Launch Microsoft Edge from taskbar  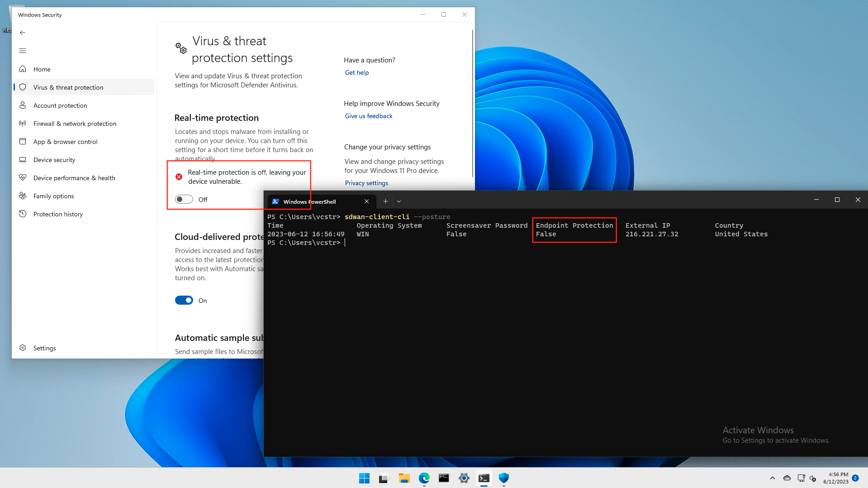tap(424, 478)
